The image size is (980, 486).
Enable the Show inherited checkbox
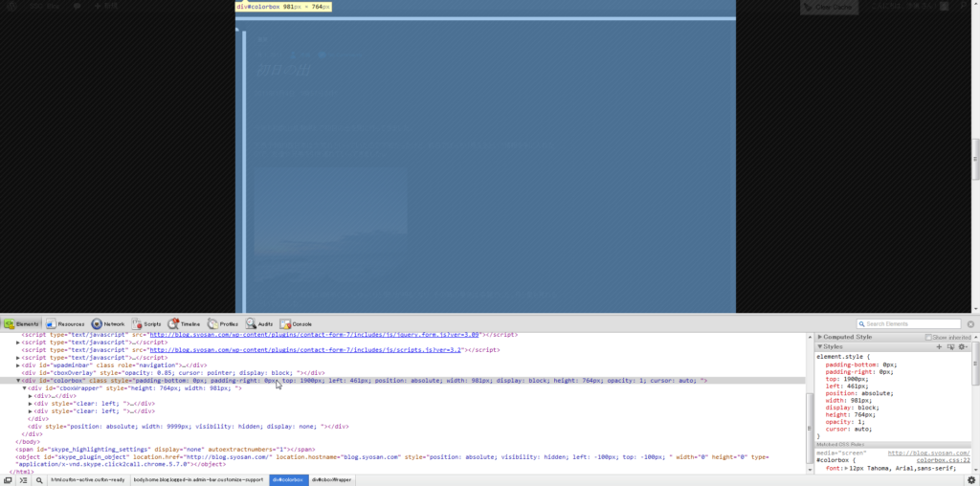click(x=928, y=337)
